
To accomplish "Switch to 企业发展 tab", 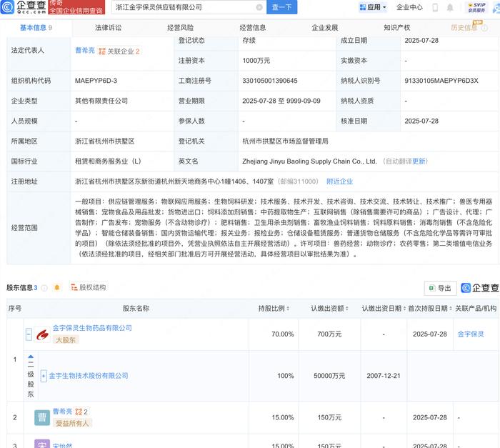I will point(324,28).
